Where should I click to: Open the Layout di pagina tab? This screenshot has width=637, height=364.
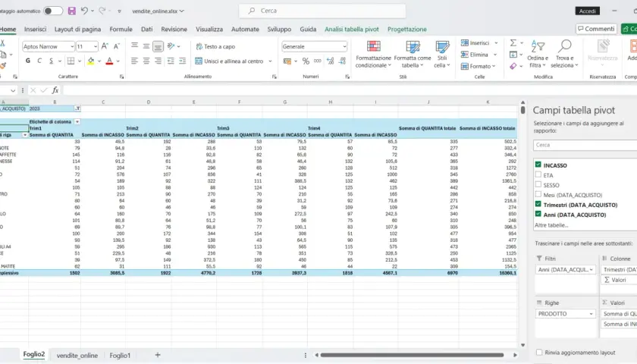tap(77, 30)
